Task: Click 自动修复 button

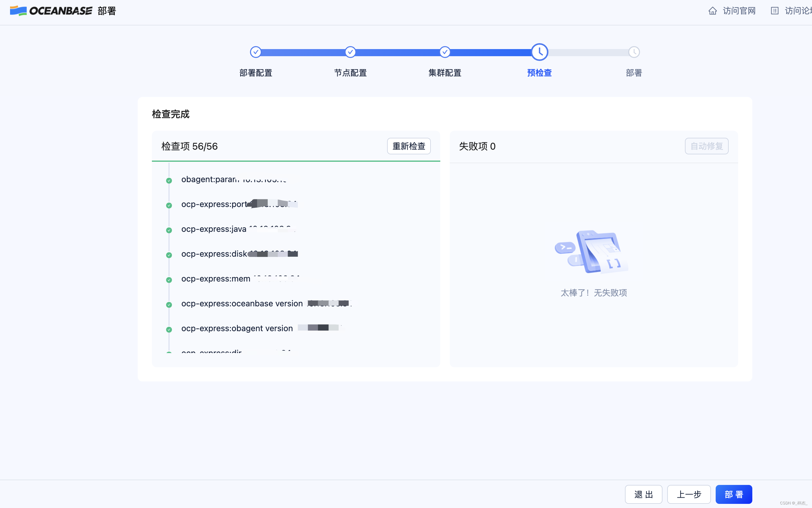Action: (x=706, y=146)
